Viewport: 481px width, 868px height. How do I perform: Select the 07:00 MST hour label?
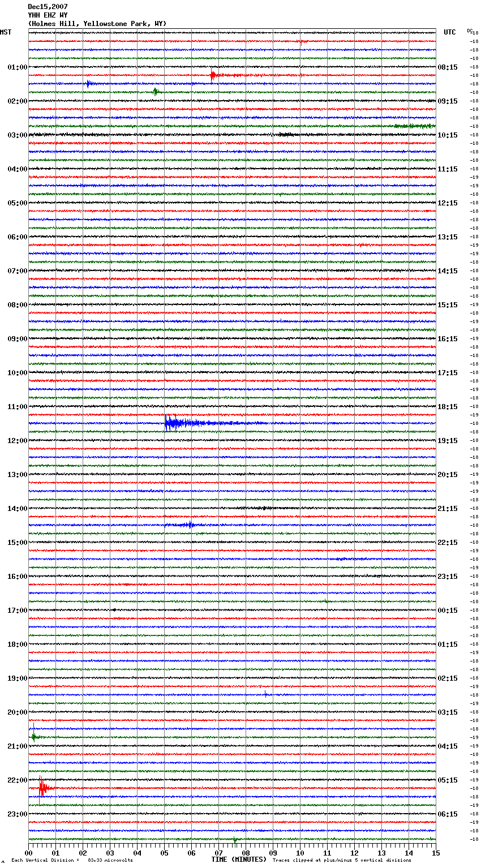pos(18,271)
